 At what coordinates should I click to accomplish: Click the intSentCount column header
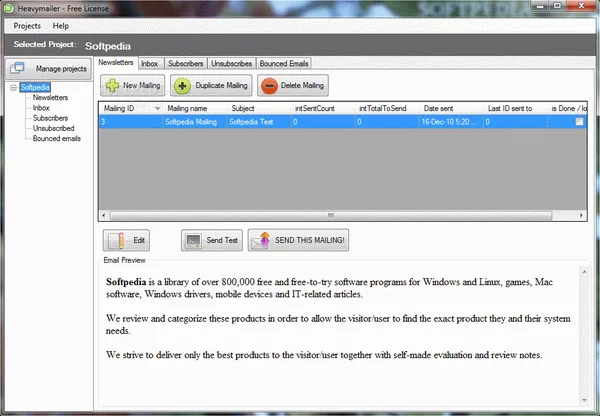pos(323,109)
